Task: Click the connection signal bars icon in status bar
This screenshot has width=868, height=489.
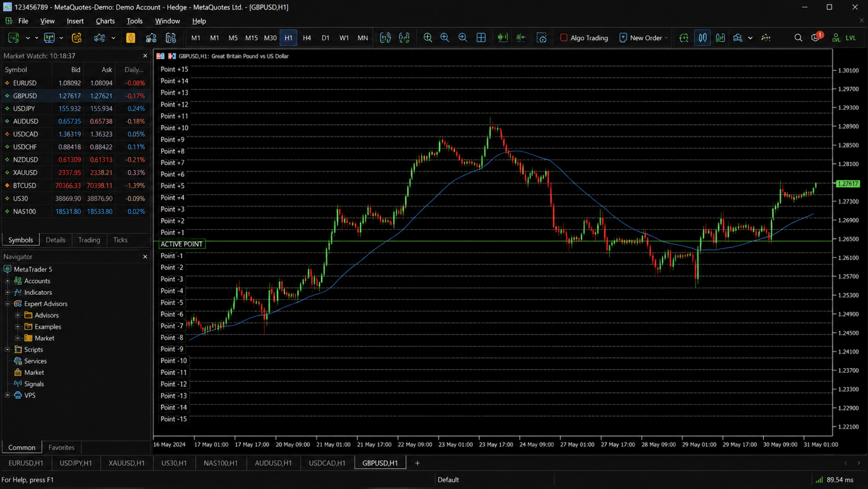Action: 819,480
